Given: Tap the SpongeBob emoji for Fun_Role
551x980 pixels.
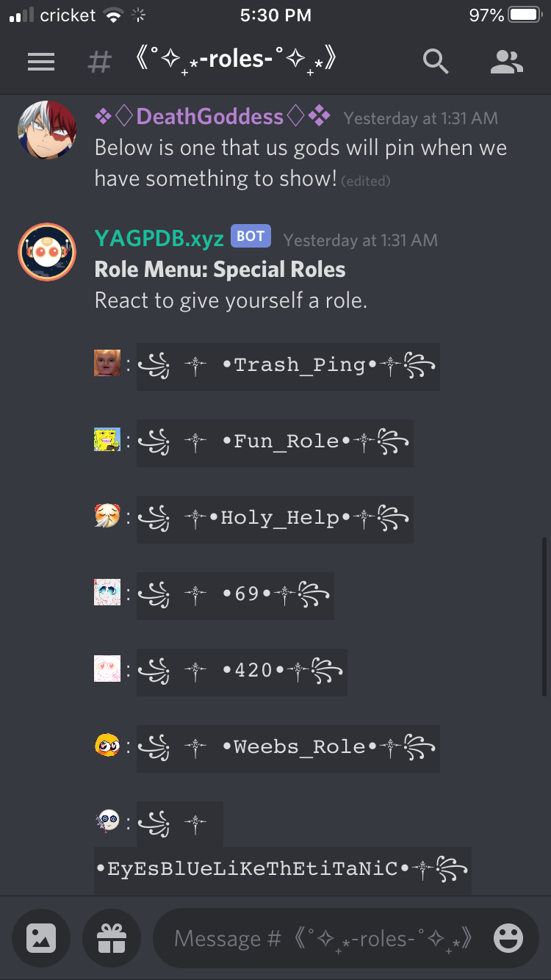Looking at the screenshot, I should [107, 439].
